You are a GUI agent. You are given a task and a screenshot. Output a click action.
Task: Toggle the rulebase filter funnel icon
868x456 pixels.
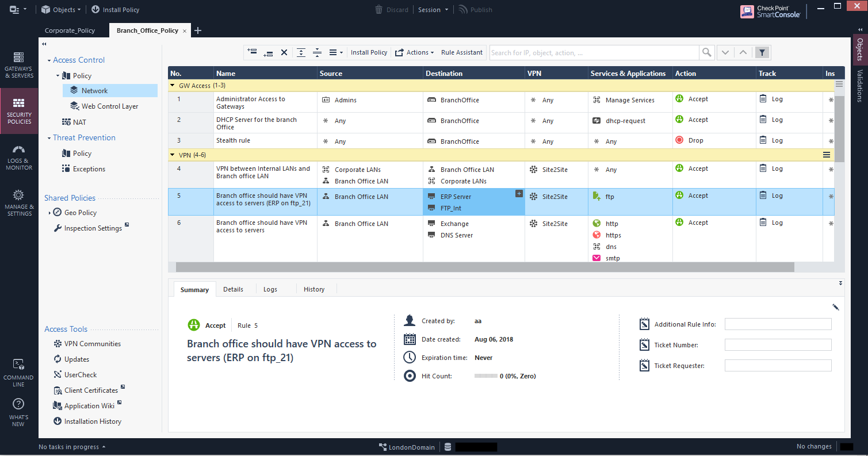(x=762, y=52)
